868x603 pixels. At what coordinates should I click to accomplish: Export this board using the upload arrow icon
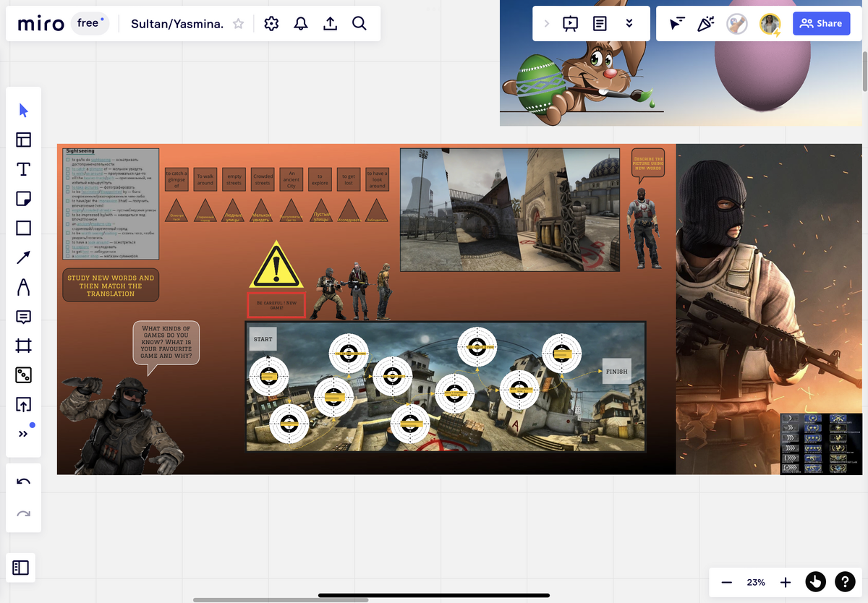(x=330, y=24)
